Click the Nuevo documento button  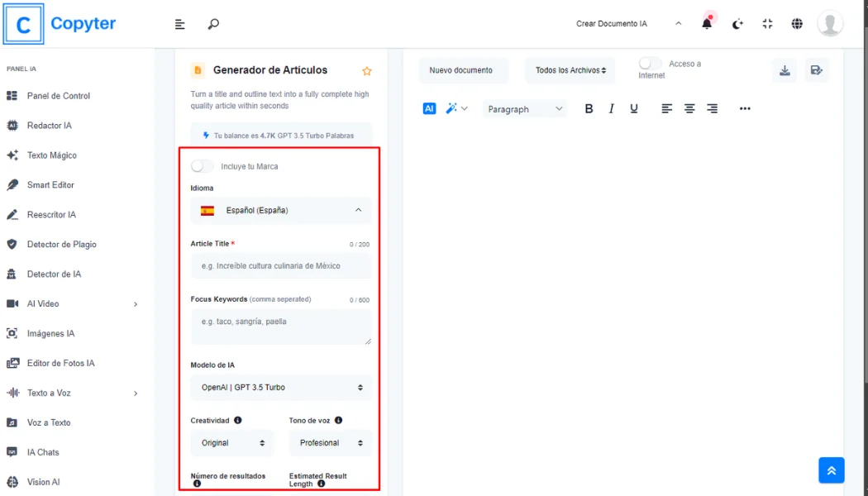(463, 70)
